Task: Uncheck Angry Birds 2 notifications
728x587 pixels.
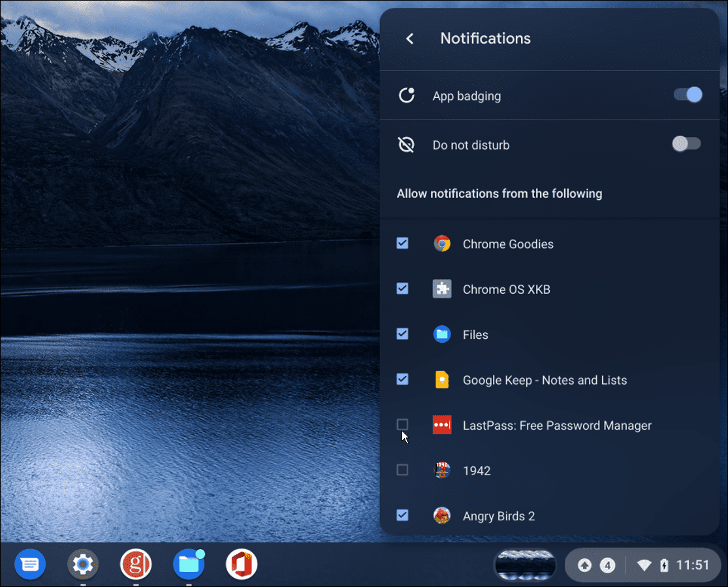Action: 403,515
